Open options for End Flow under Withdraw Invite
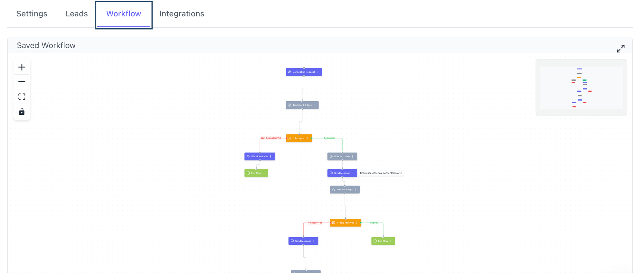 (x=264, y=173)
